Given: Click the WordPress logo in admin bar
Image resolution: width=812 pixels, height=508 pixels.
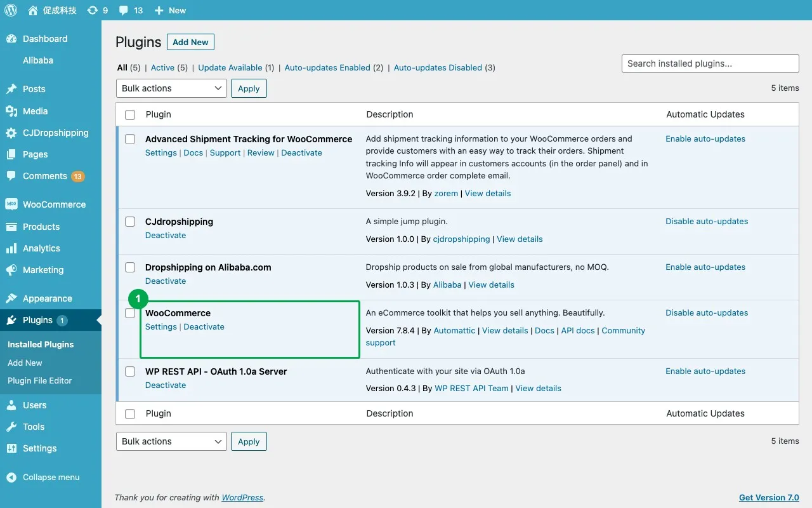Looking at the screenshot, I should [x=11, y=10].
